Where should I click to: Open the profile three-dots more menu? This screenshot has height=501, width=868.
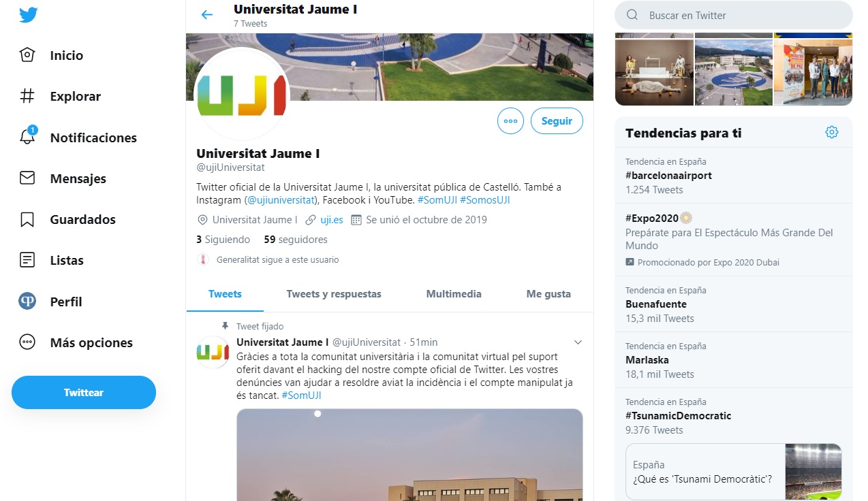pos(510,121)
